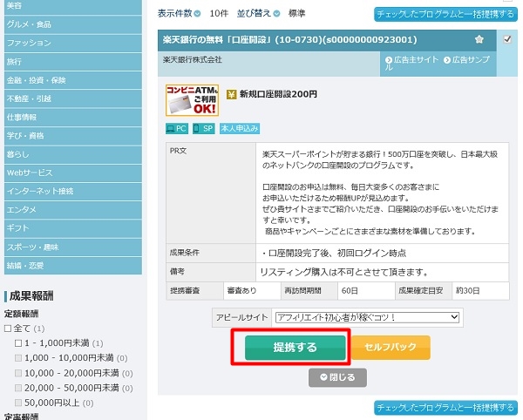The width and height of the screenshot is (523, 420).
Task: Click the PC device badge
Action: 177,128
